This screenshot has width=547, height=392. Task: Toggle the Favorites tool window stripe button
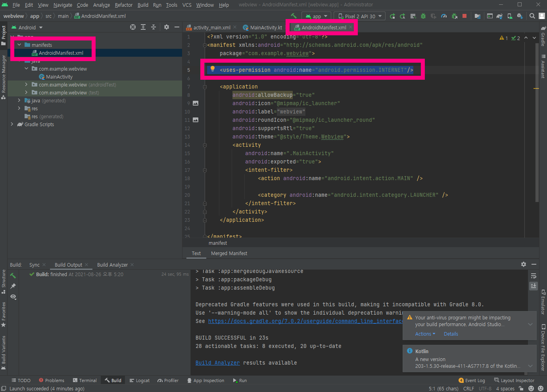(x=4, y=314)
